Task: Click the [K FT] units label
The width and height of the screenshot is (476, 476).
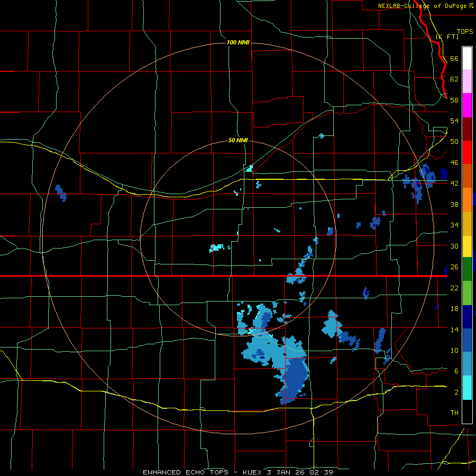Action: (x=447, y=36)
